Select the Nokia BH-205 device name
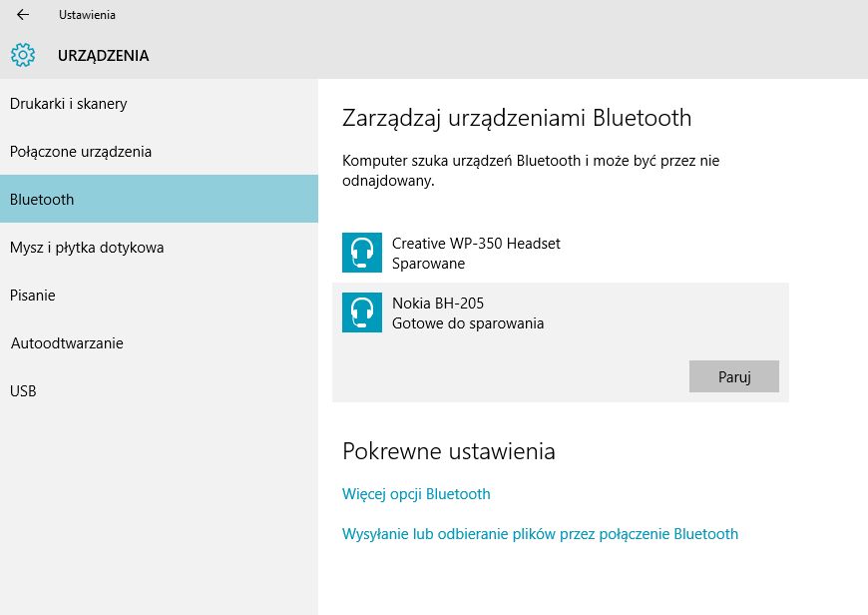The width and height of the screenshot is (868, 615). coord(438,304)
